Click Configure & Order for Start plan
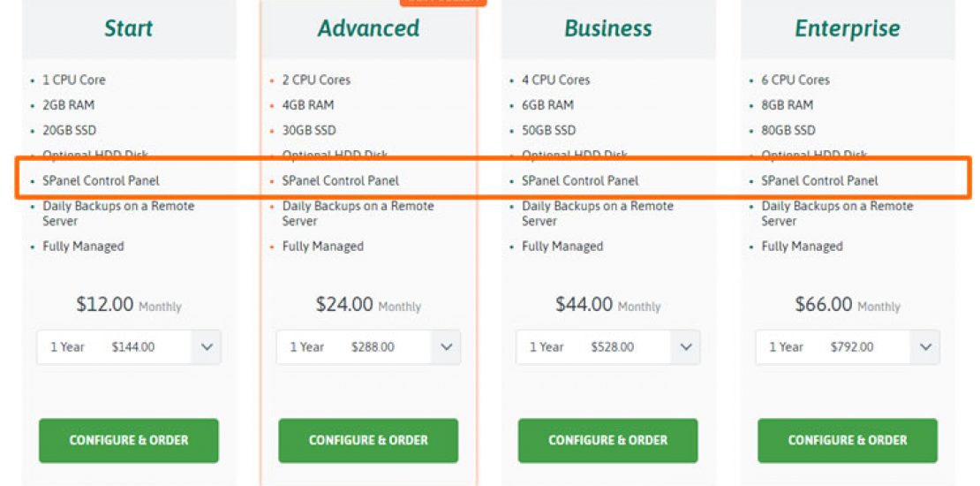Screen dimensions: 980x486 click(129, 440)
